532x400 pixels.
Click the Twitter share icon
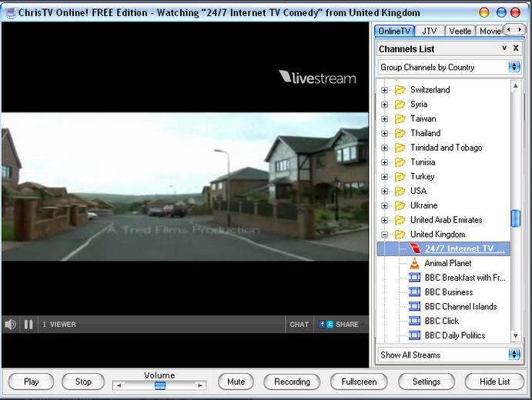coord(330,325)
